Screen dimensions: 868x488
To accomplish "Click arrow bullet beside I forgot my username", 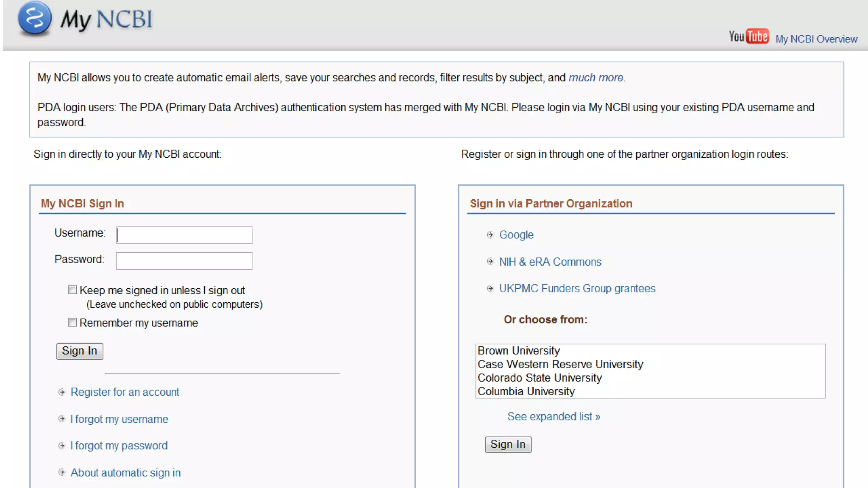I will pos(62,419).
